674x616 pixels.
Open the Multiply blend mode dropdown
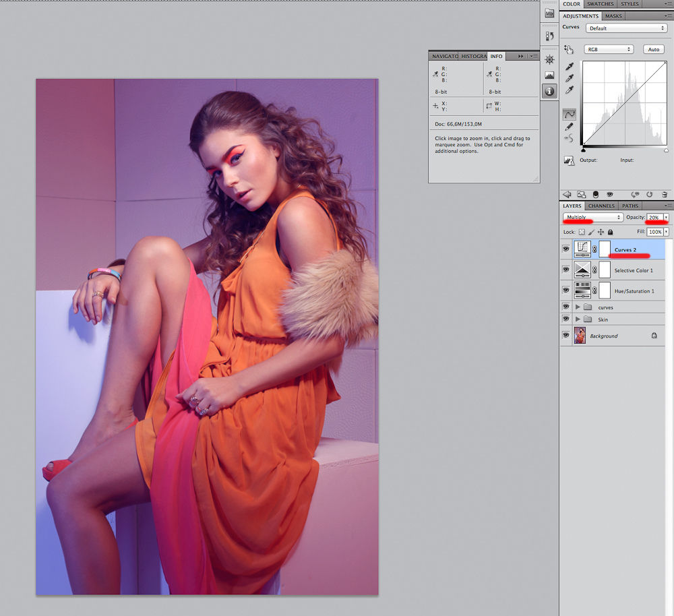pos(593,218)
